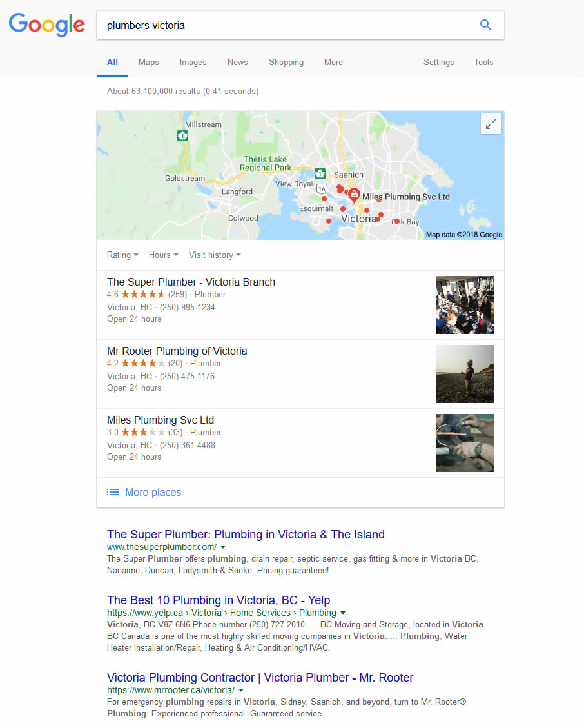Open the Rating filter dropdown
Image resolution: width=584 pixels, height=728 pixels.
click(x=122, y=255)
